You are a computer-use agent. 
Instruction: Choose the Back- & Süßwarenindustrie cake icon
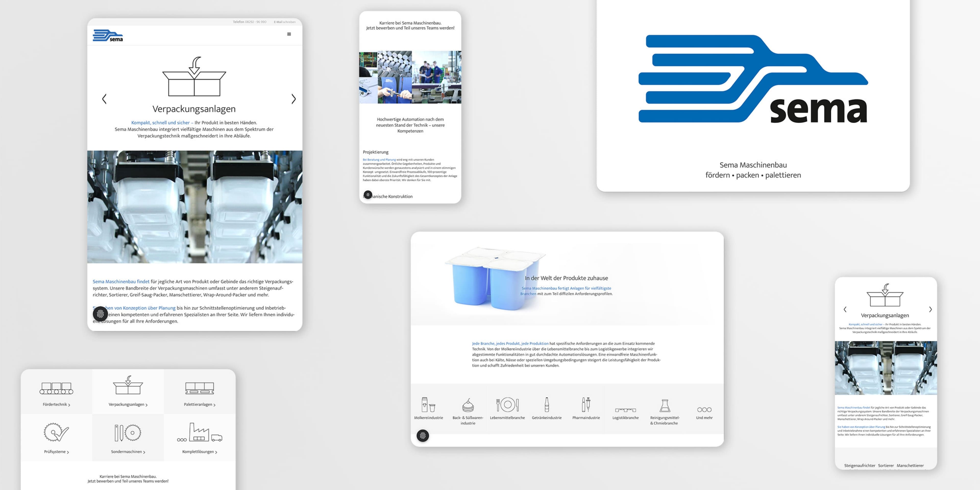pos(468,406)
